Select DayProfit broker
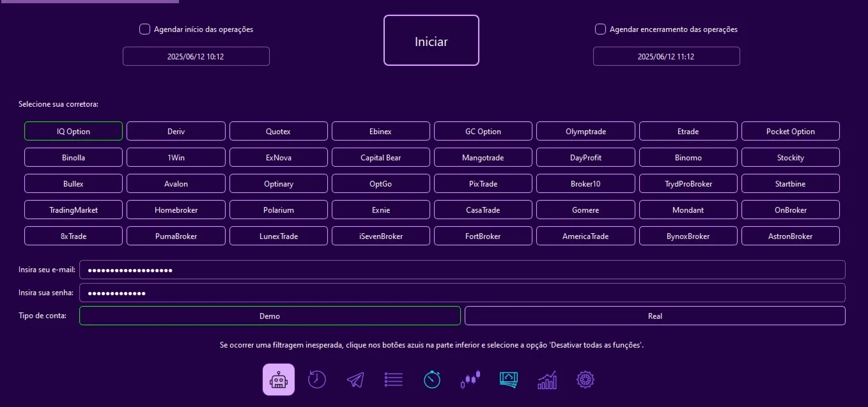 tap(585, 157)
